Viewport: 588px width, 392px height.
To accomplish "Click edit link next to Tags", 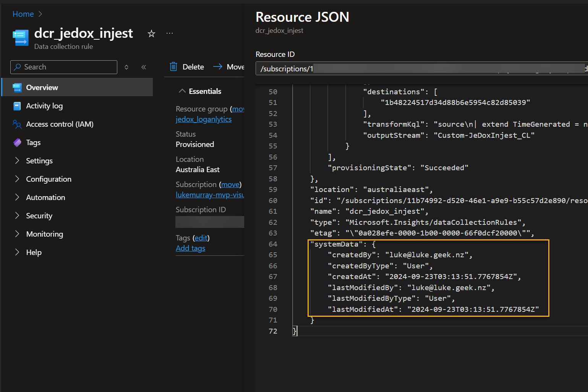I will 201,238.
